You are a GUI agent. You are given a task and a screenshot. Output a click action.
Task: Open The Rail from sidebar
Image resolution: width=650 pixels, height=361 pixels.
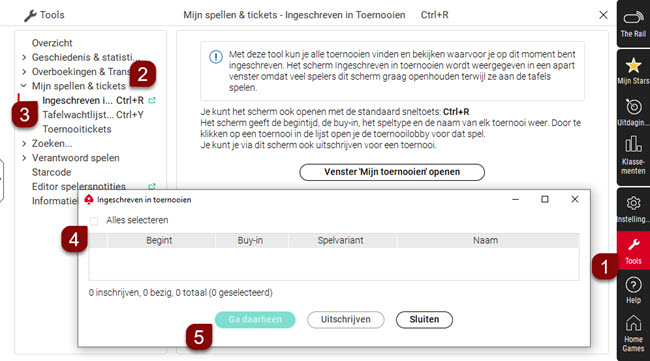(633, 24)
